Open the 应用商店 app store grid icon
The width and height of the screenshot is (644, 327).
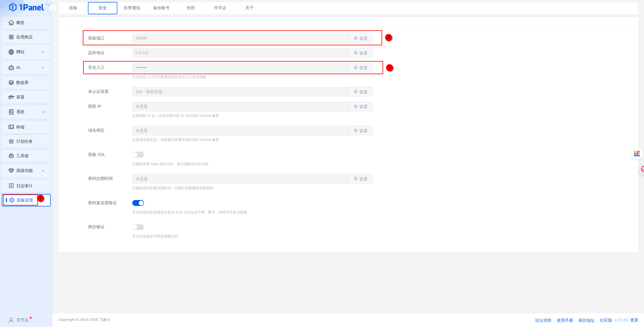[x=11, y=37]
